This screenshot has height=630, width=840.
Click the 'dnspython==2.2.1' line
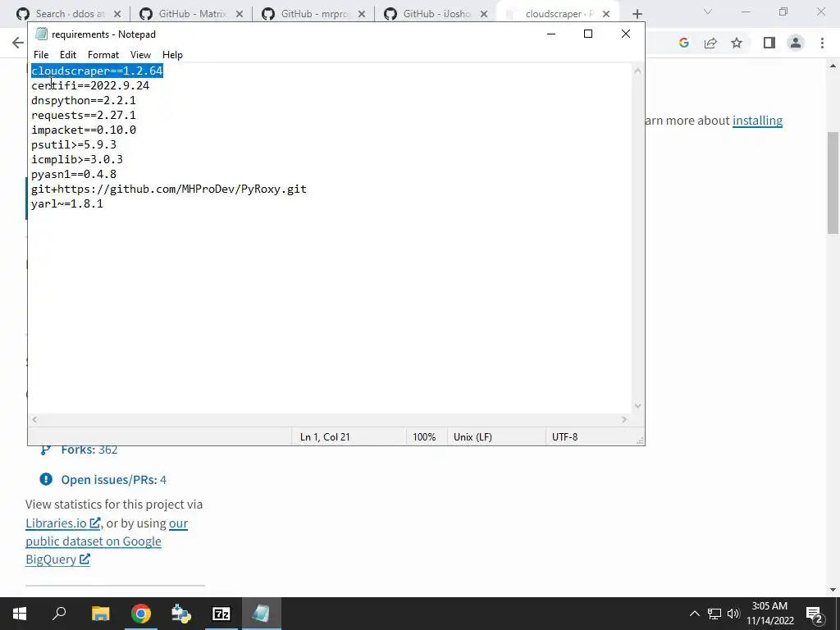(x=84, y=100)
